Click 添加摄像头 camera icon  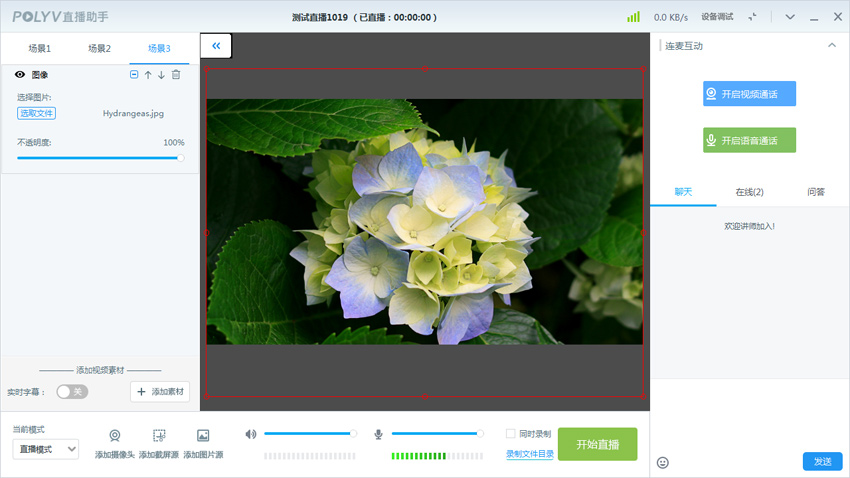pyautogui.click(x=115, y=436)
